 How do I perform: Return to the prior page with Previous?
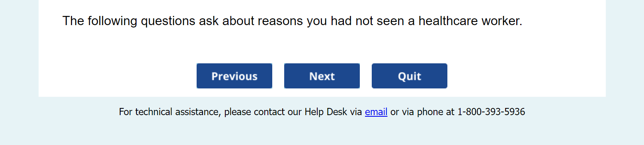[234, 76]
